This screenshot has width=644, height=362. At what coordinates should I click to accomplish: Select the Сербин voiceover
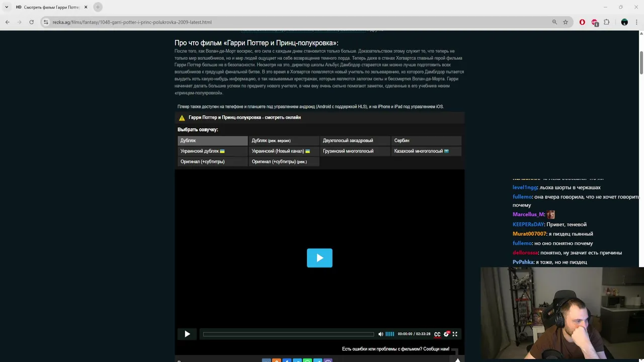pyautogui.click(x=426, y=140)
